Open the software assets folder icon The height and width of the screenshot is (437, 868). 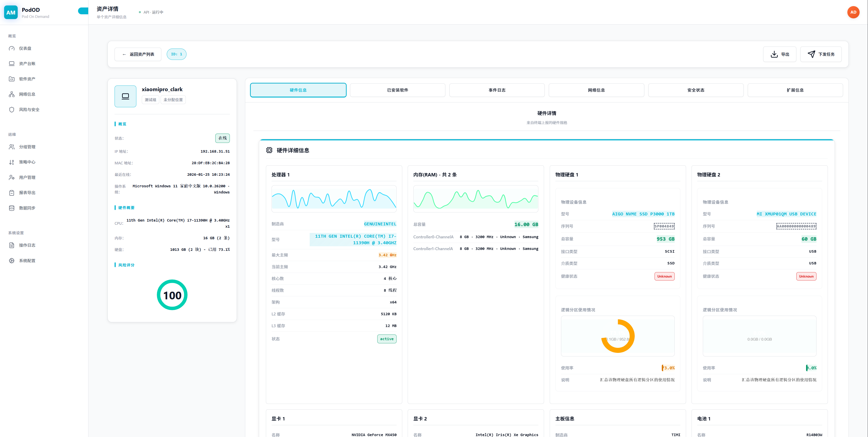pyautogui.click(x=12, y=79)
